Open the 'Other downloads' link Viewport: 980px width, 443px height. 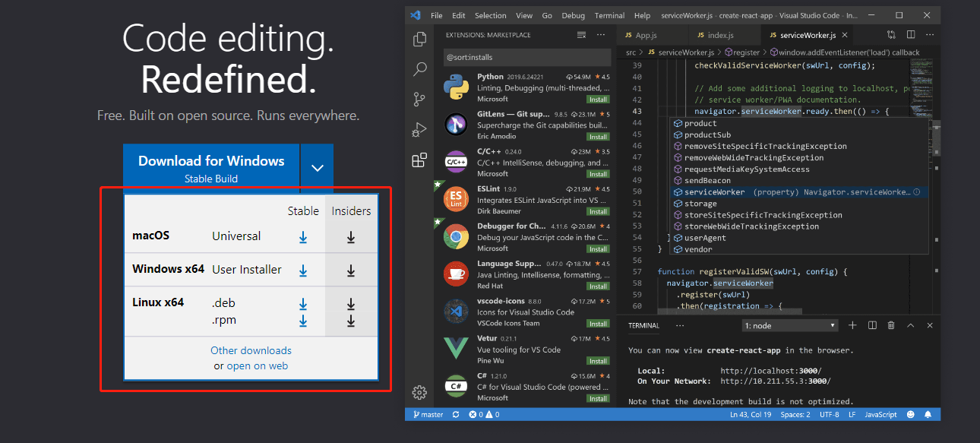(251, 350)
